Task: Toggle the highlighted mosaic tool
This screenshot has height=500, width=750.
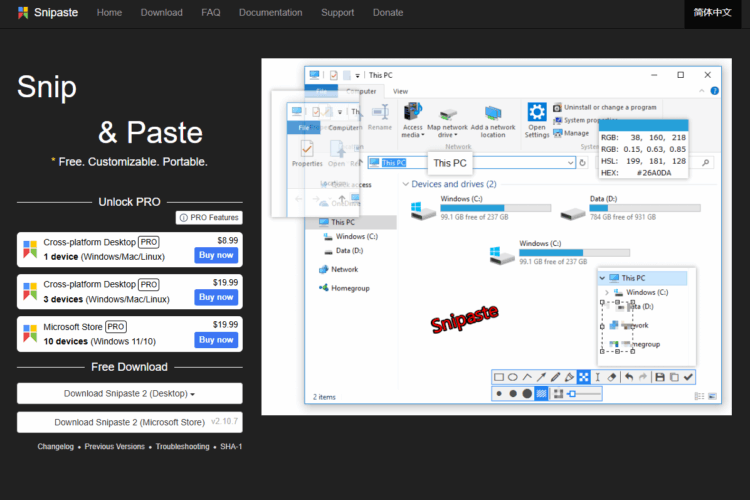Action: (x=584, y=377)
